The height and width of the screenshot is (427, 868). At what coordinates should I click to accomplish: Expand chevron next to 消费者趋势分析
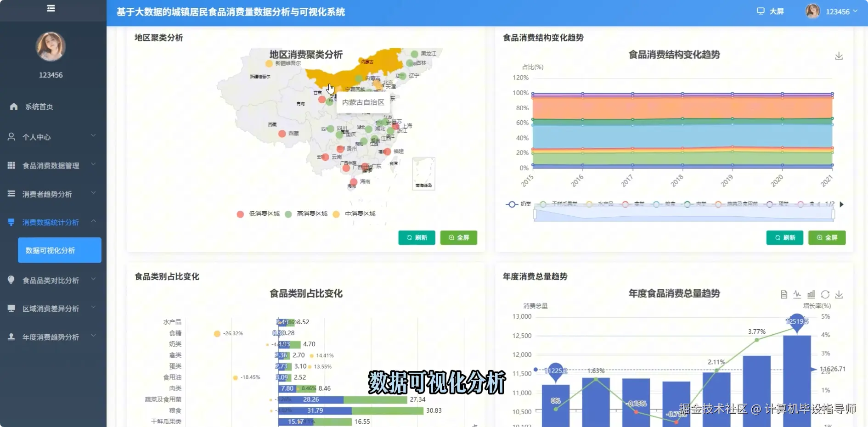tap(93, 192)
